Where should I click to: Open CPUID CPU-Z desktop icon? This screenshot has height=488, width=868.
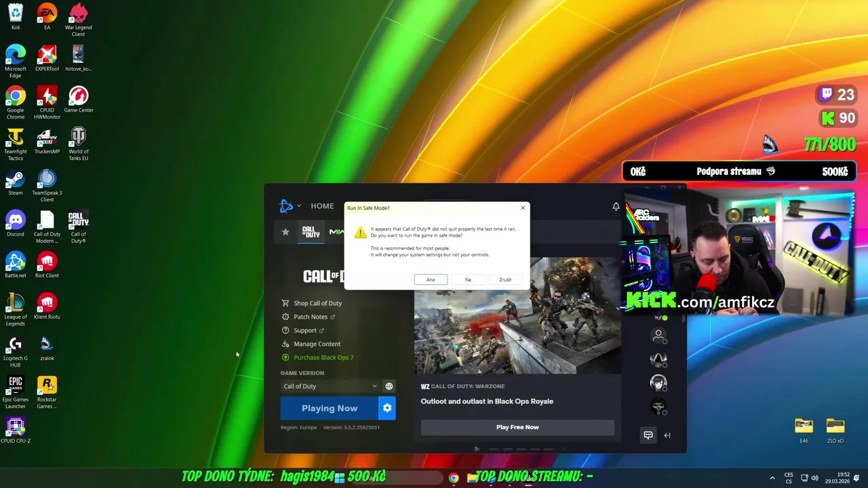tap(16, 430)
